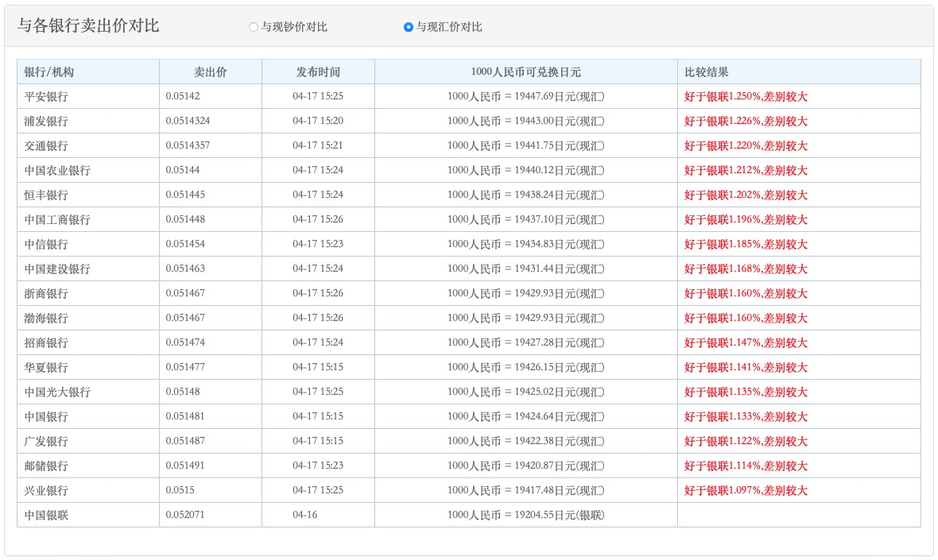
Task: Select the 与现钞价对比 radio button
Action: pyautogui.click(x=253, y=27)
